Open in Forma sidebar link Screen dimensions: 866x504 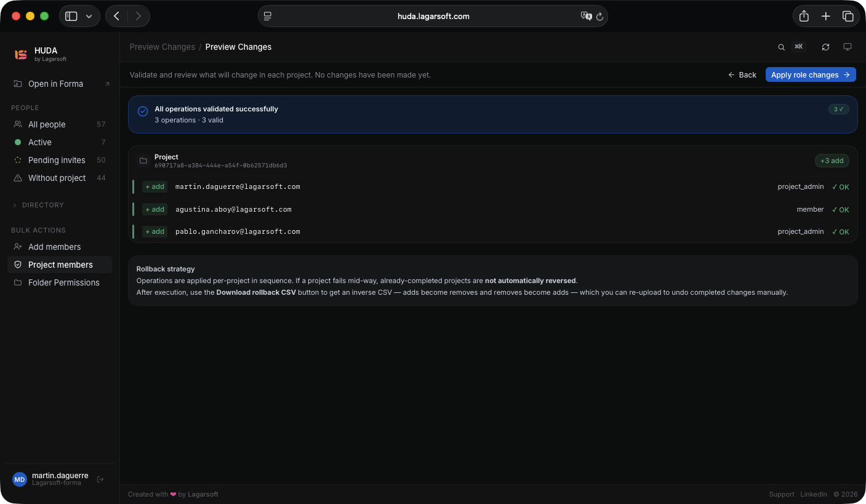coord(60,84)
